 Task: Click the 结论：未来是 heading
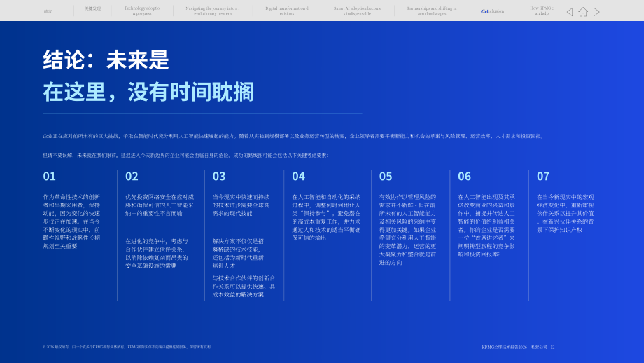point(106,60)
